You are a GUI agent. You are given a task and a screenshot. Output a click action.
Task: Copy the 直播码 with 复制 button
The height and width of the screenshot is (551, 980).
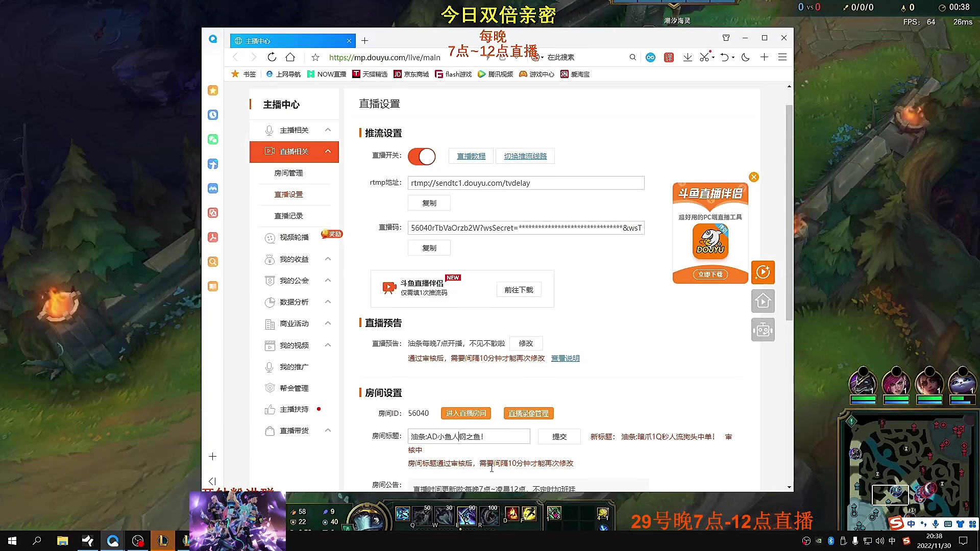(x=429, y=248)
